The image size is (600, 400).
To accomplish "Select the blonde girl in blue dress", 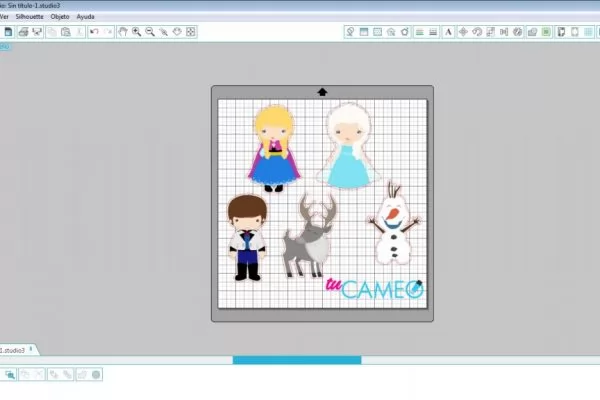I will coord(274,148).
